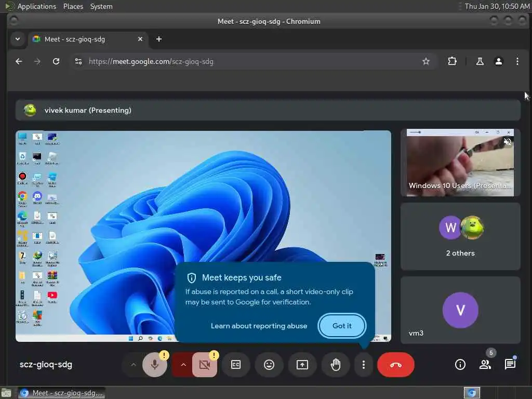532x399 pixels.
Task: Select the vm3 participant tile
Action: 460,310
